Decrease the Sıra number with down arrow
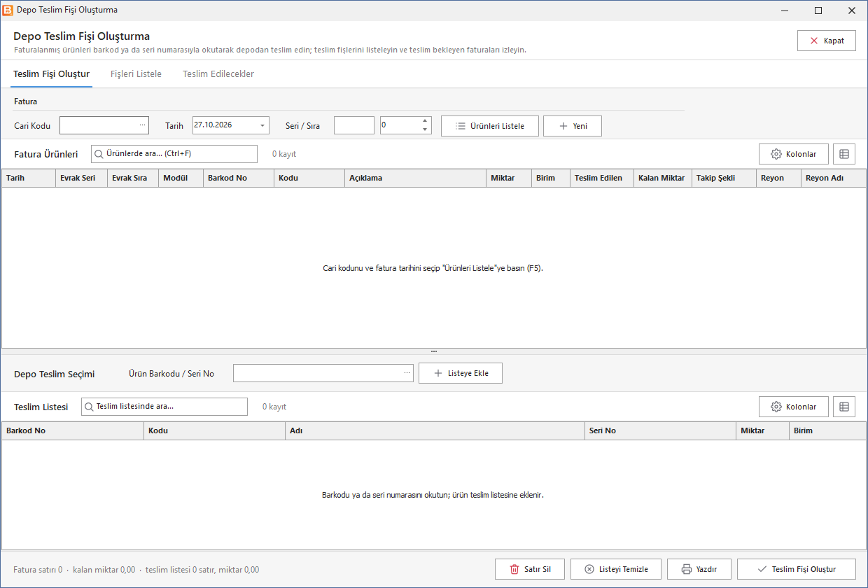 [x=425, y=129]
